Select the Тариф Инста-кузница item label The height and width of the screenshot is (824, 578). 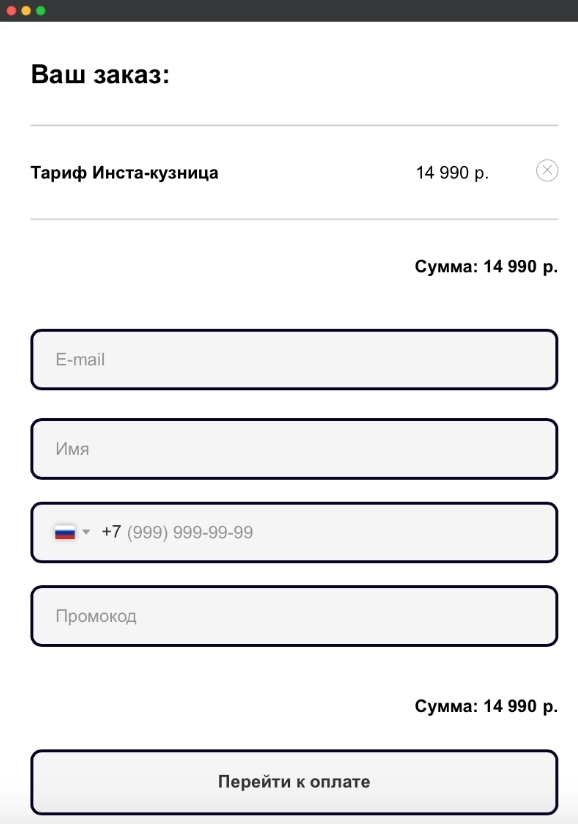[x=126, y=171]
